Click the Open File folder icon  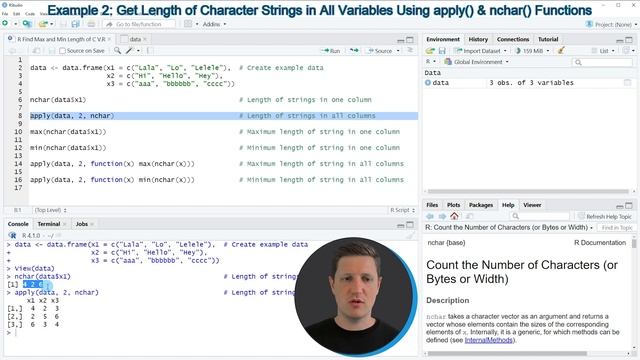pos(43,24)
